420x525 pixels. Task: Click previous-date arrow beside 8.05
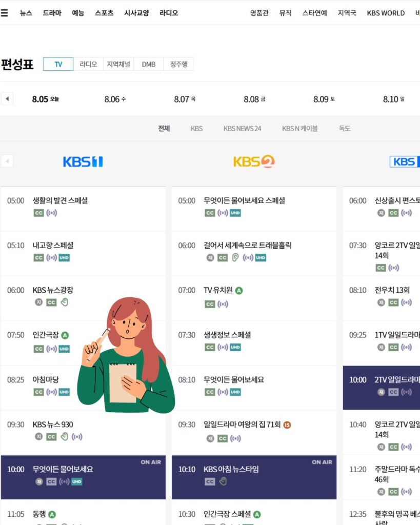[7, 99]
